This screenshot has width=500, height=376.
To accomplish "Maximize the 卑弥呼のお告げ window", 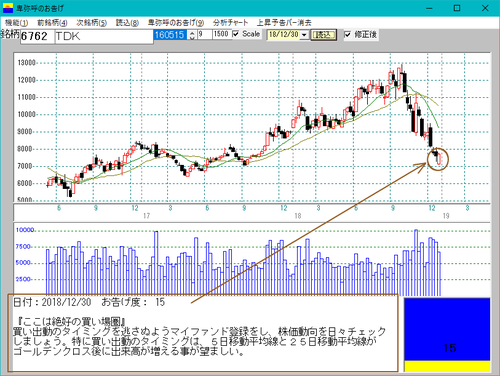I will tap(457, 8).
